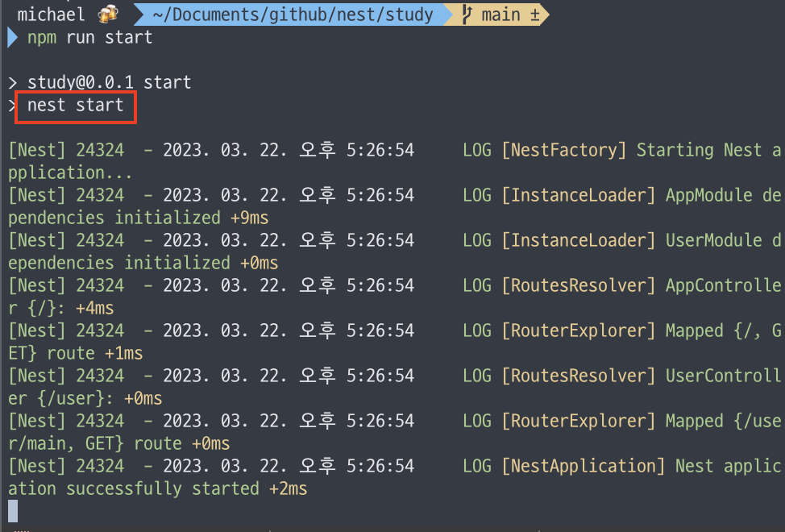Image resolution: width=785 pixels, height=532 pixels.
Task: Click the username 'michael' in prompt
Action: click(51, 15)
